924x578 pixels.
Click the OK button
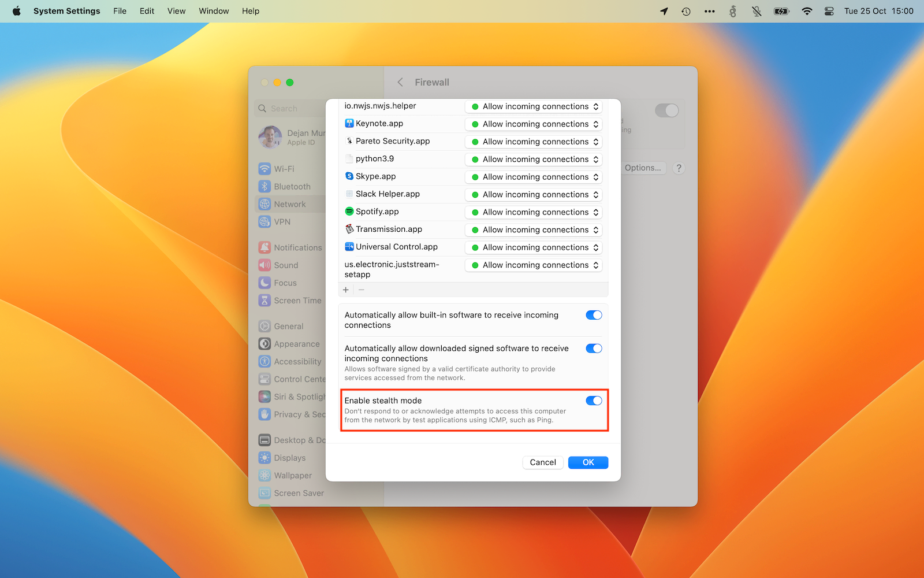click(588, 462)
